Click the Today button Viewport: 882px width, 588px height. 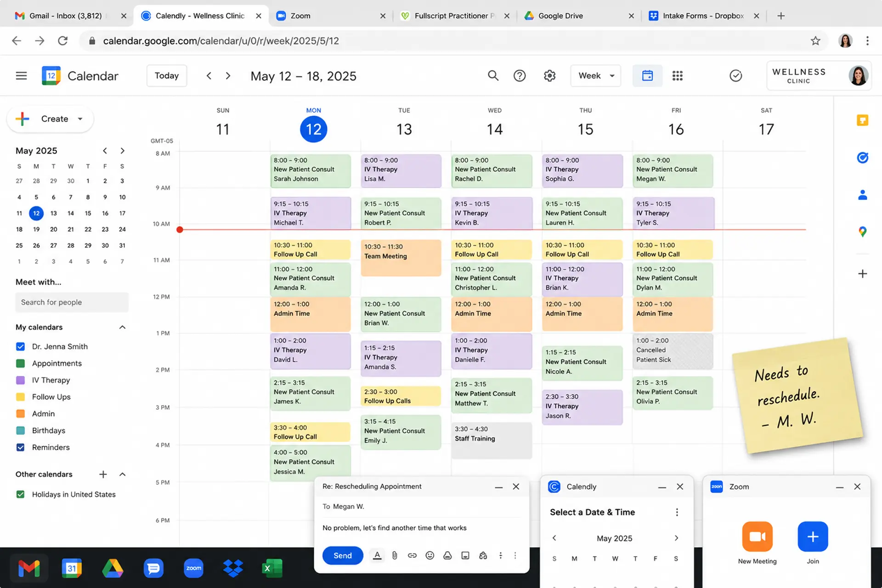click(x=167, y=76)
